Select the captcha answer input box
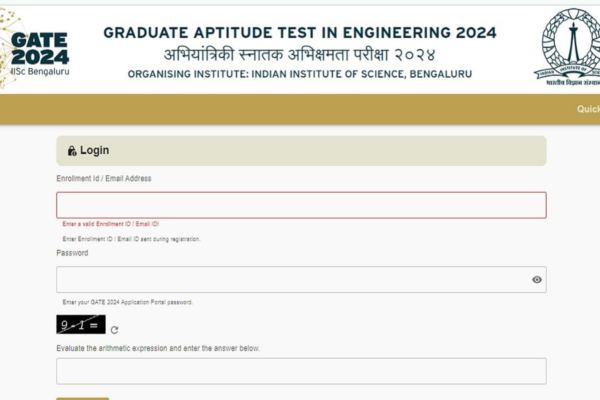This screenshot has height=400, width=600. click(x=301, y=371)
